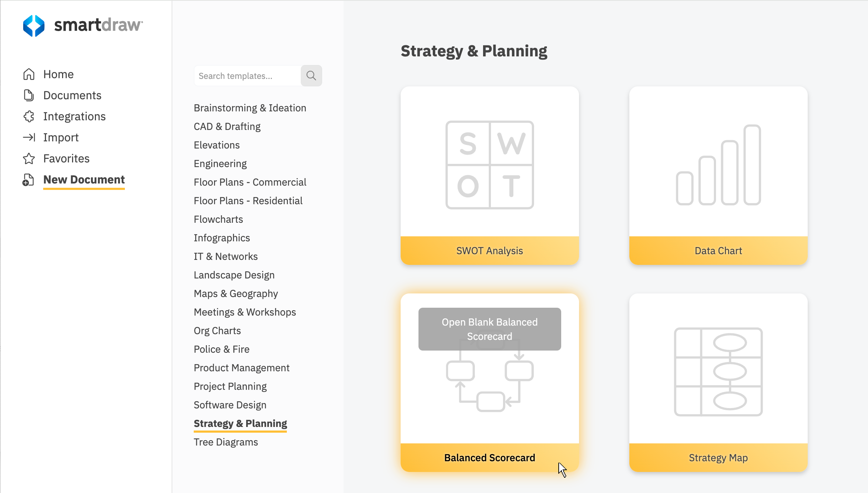
Task: Open Blank Balanced Scorecard template
Action: (489, 329)
